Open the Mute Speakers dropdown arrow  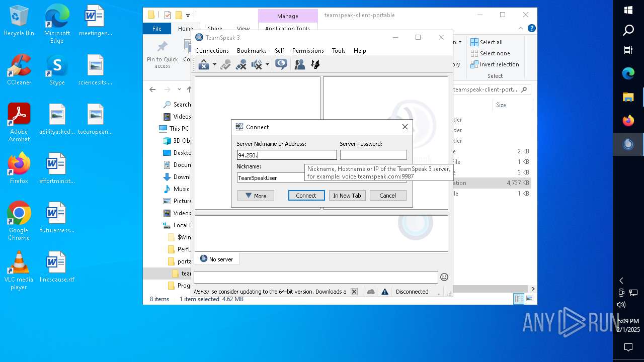coord(267,64)
